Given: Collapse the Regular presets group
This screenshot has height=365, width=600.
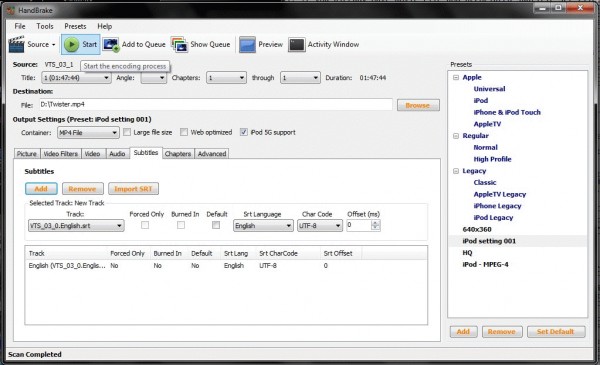Looking at the screenshot, I should (x=456, y=136).
